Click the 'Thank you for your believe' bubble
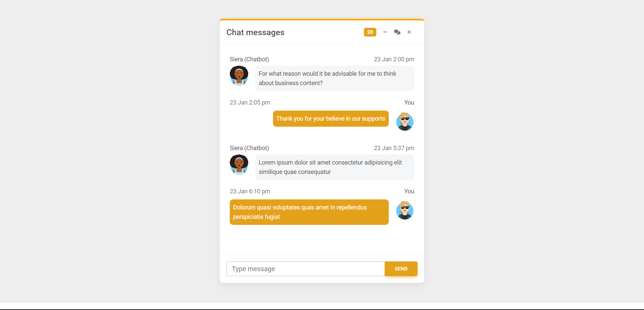 click(x=331, y=119)
